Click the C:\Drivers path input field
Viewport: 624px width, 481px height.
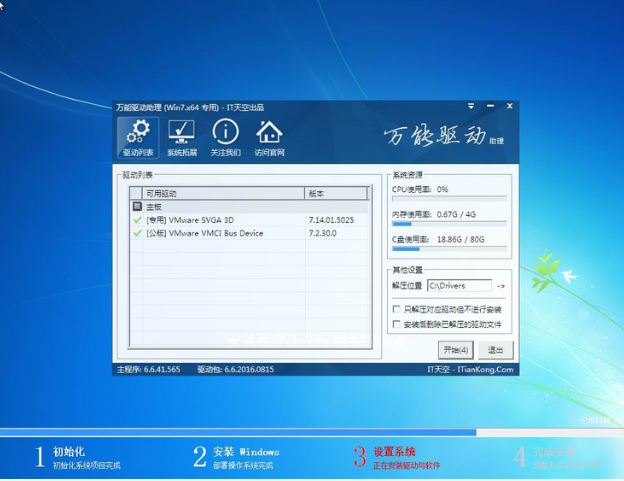click(460, 286)
